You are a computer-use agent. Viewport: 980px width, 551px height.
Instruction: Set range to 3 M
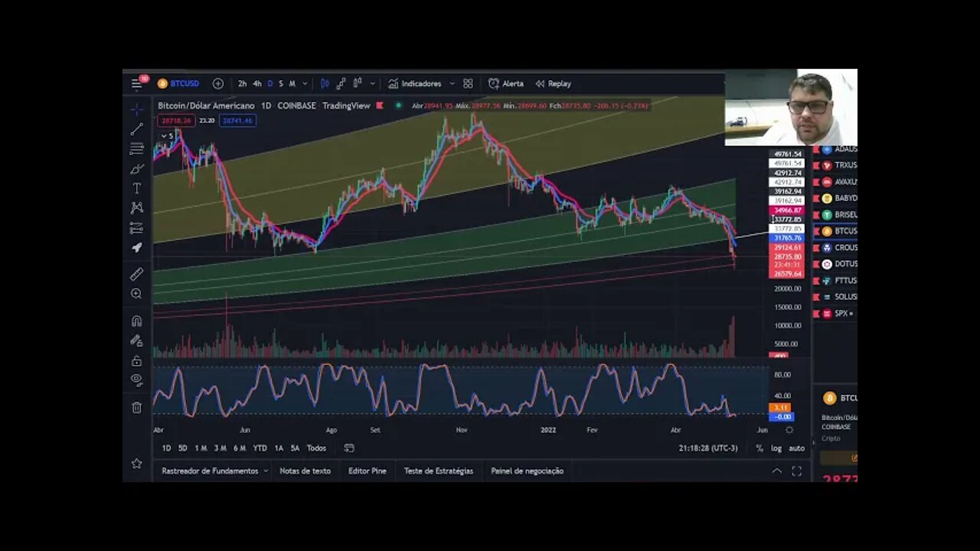220,448
